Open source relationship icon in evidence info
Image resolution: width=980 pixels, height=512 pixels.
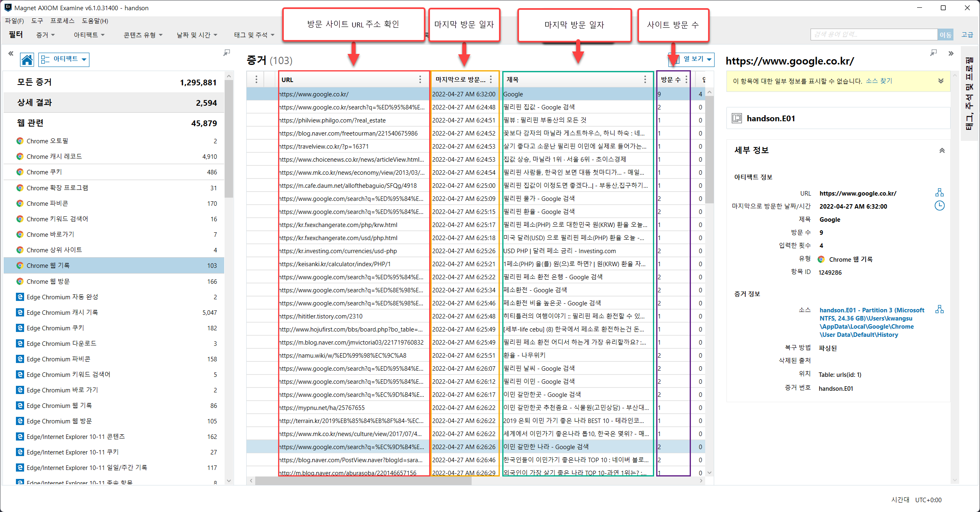pos(939,309)
